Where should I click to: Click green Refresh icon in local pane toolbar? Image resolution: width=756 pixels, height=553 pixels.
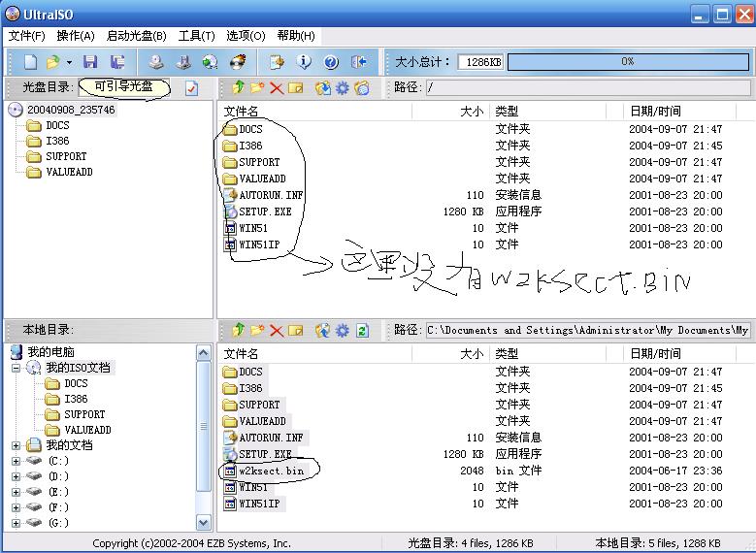click(x=362, y=330)
